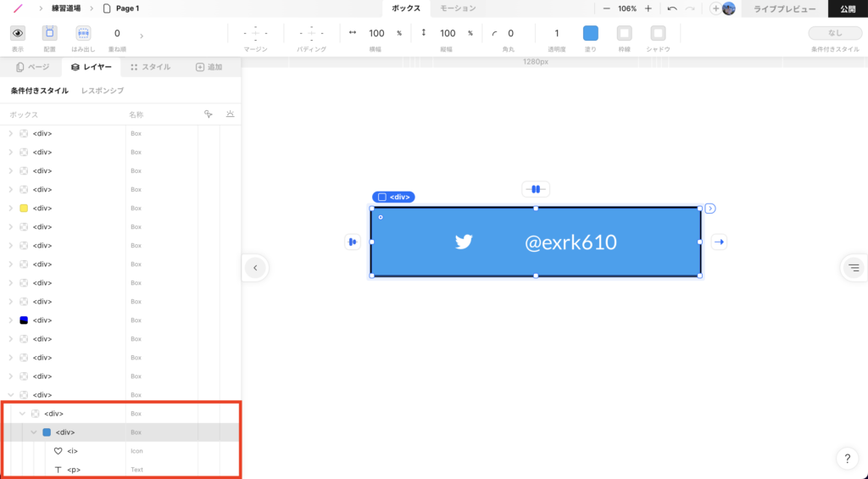The width and height of the screenshot is (868, 479).
Task: Open the 追加 panel tab
Action: point(209,67)
